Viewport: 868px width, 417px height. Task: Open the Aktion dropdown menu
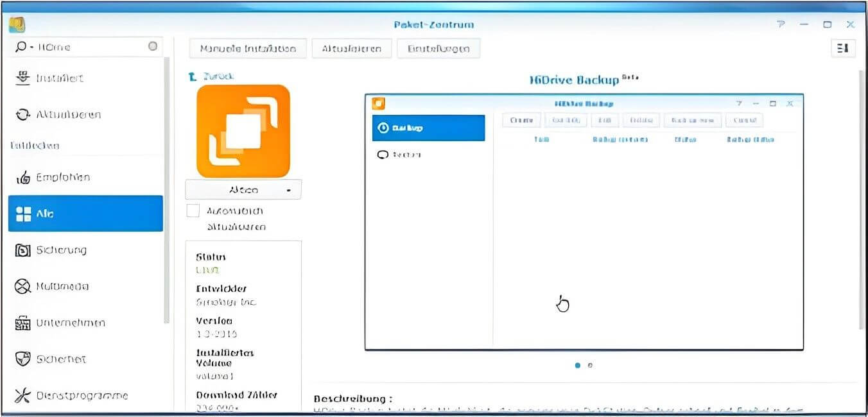[x=243, y=189]
